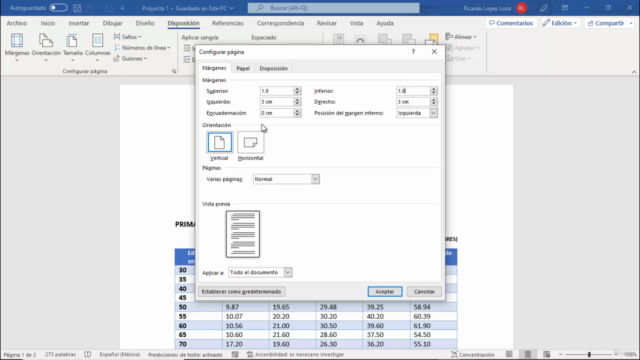Click the print layout view icon

tap(528, 354)
